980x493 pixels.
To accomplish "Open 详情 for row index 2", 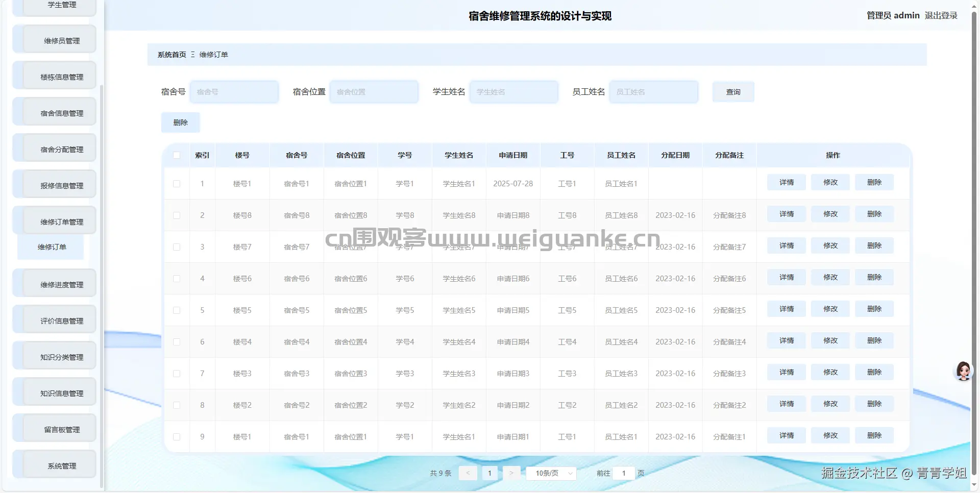I will click(x=787, y=214).
